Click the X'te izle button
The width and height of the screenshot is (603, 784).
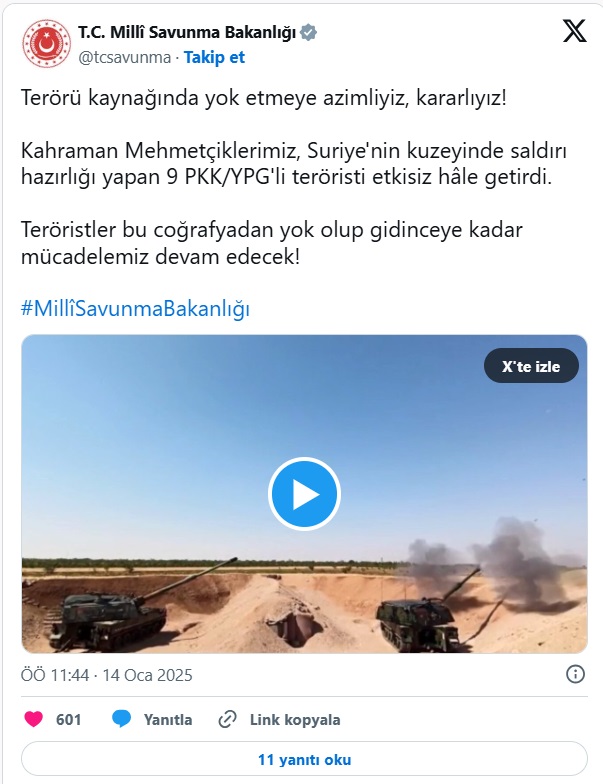pos(531,366)
